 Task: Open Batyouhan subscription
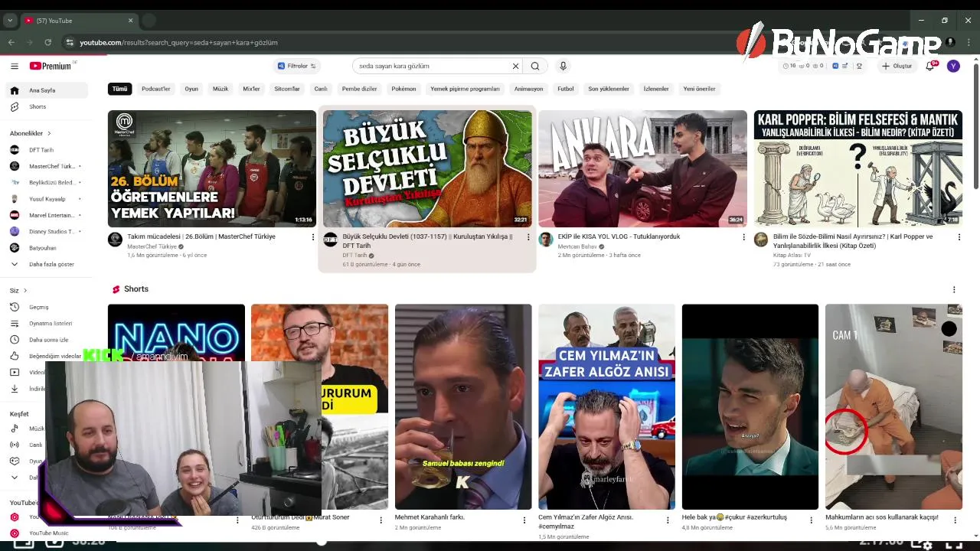(x=46, y=248)
